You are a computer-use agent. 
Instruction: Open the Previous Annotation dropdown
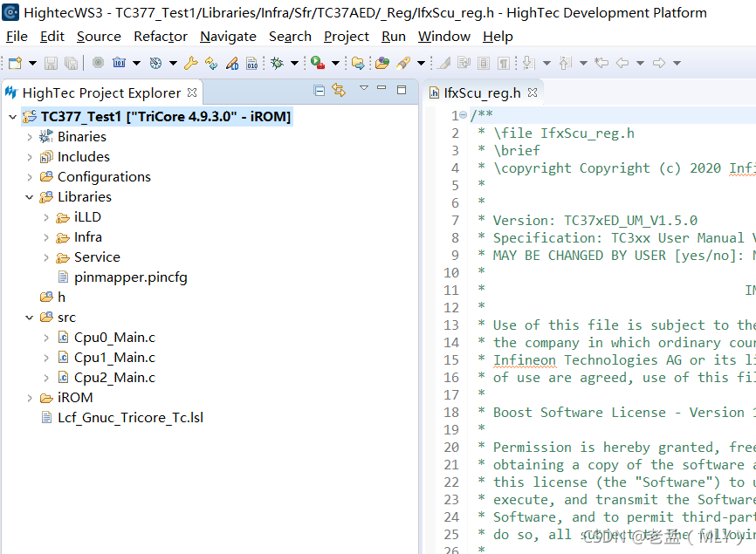click(x=583, y=63)
